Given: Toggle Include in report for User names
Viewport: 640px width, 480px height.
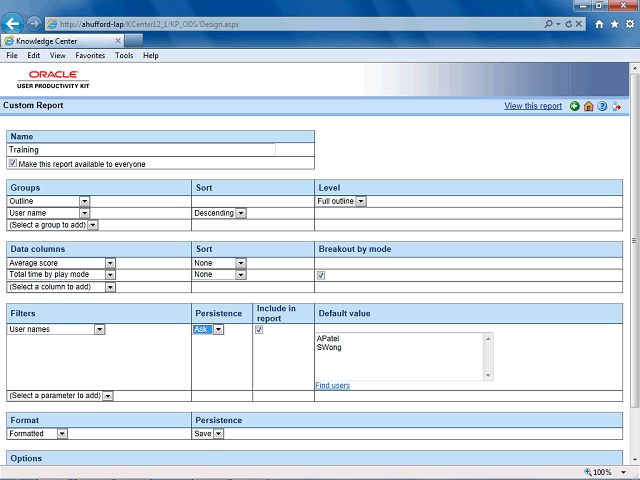Looking at the screenshot, I should [259, 329].
